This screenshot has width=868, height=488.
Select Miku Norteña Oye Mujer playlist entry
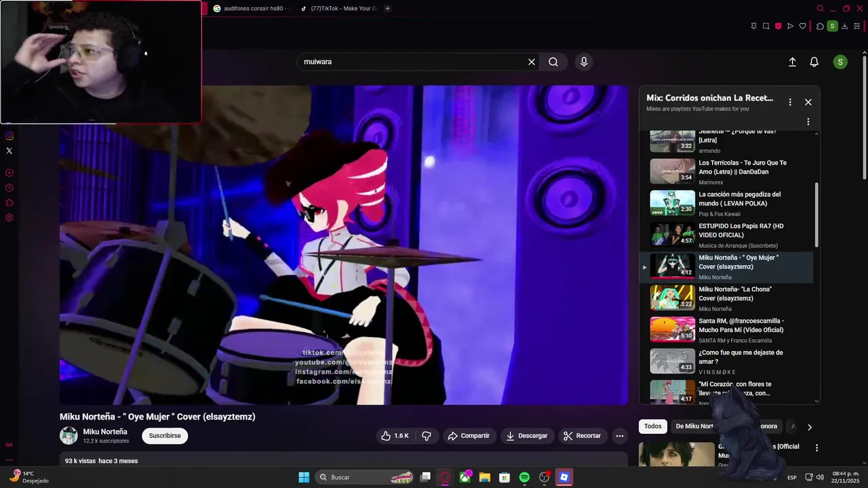click(x=726, y=267)
